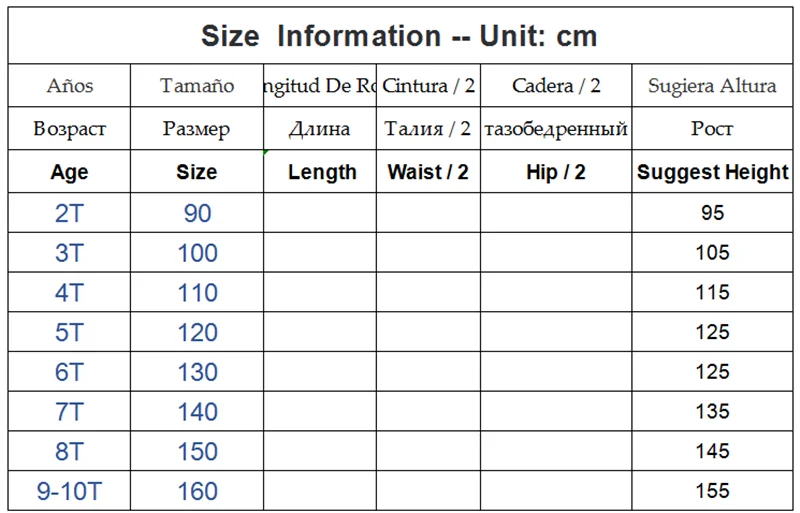The image size is (800, 513).
Task: Select the 'Tamaño' header cell
Action: [197, 86]
